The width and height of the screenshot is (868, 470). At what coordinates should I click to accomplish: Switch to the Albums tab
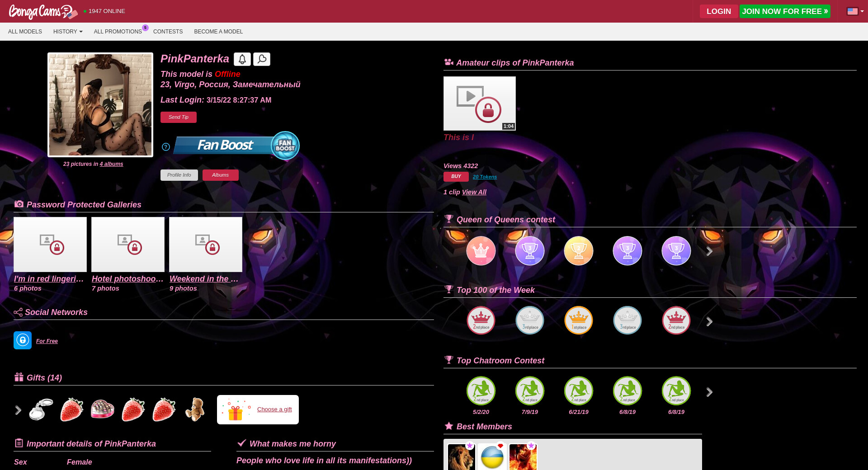point(221,175)
